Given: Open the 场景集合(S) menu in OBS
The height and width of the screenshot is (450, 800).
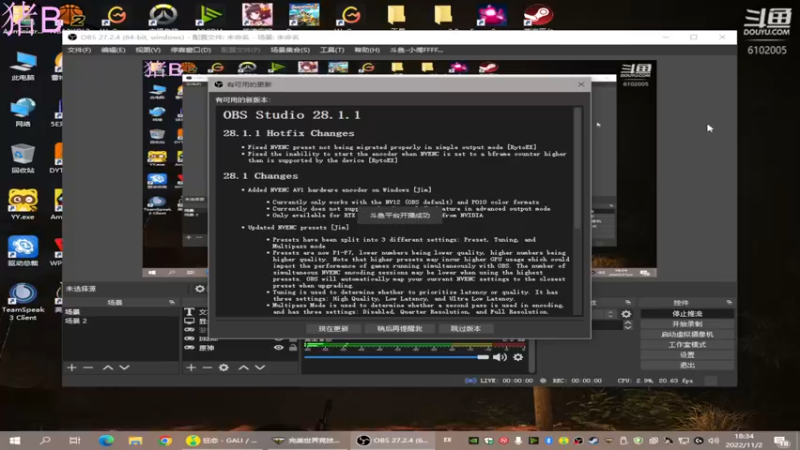Looking at the screenshot, I should 290,50.
